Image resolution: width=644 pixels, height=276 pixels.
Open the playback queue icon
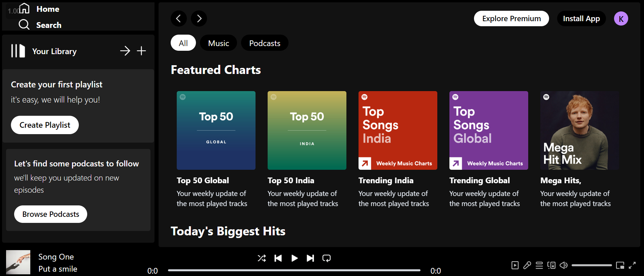coord(539,265)
